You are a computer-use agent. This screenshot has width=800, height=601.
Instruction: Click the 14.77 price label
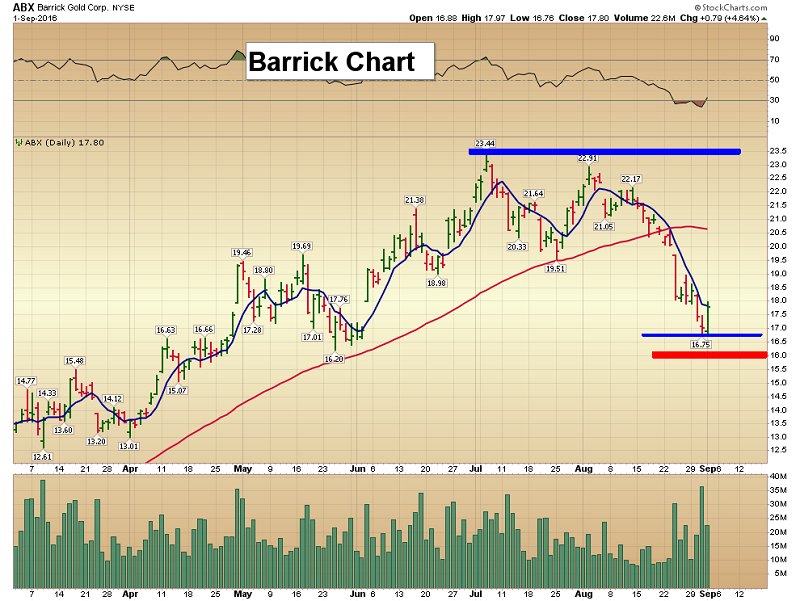[26, 381]
